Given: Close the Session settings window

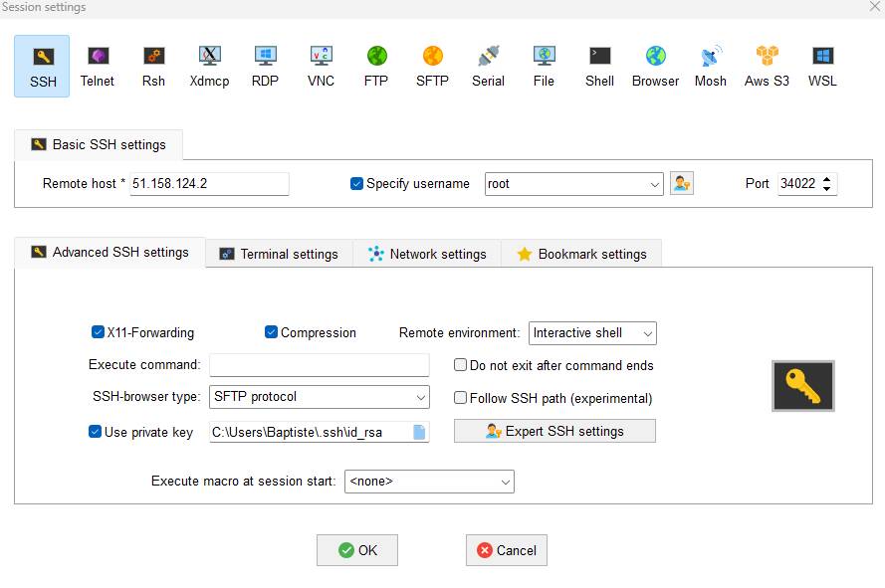Looking at the screenshot, I should point(874,6).
